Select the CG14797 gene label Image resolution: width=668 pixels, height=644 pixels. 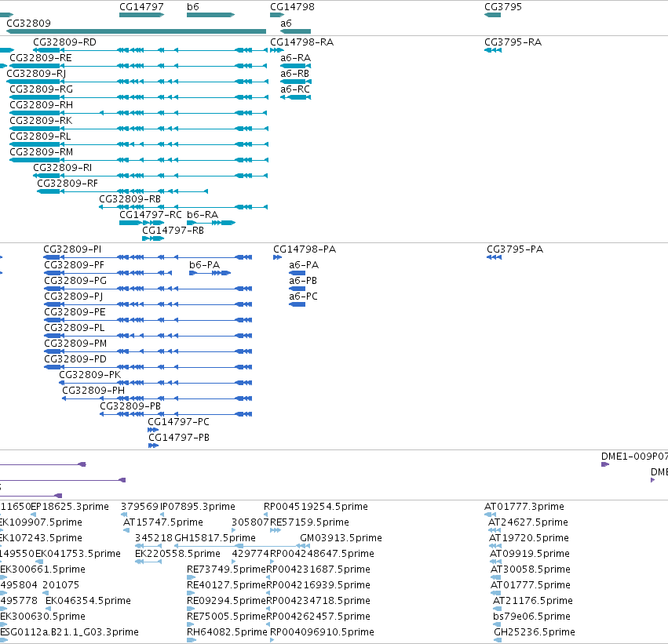click(141, 7)
